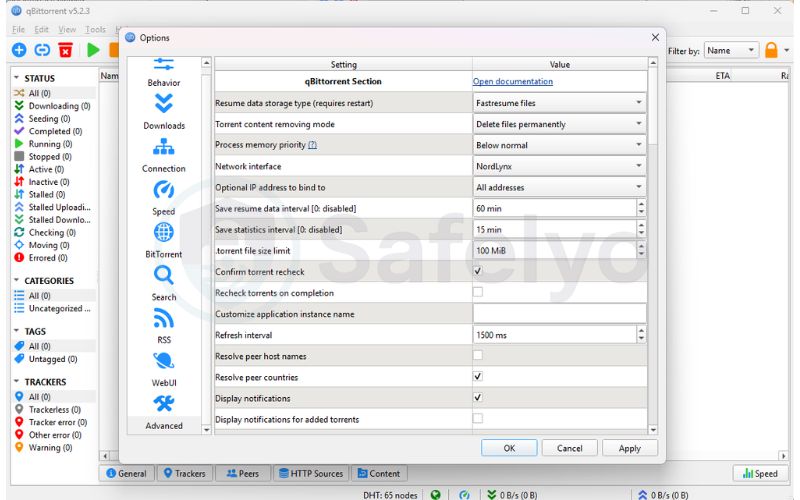Screen dimensions: 800x500
Task: Click the Speed graph button
Action: [x=760, y=473]
